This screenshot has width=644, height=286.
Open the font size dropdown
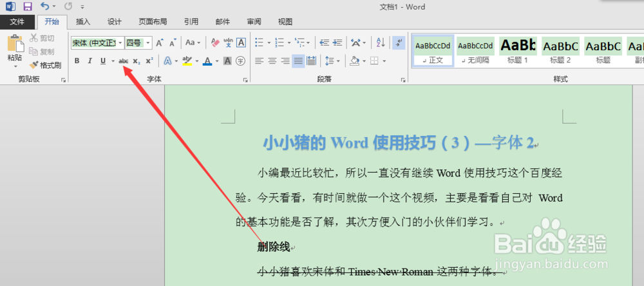coord(148,43)
